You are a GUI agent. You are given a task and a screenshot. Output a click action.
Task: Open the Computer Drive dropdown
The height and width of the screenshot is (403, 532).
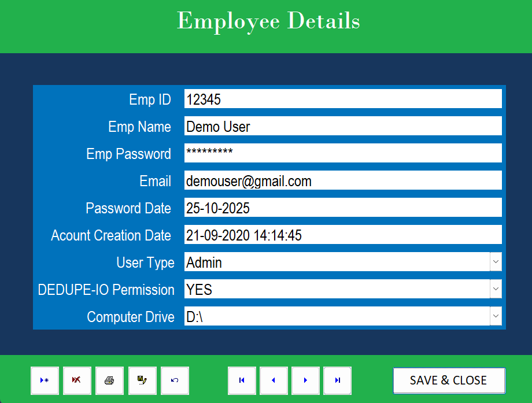[496, 316]
